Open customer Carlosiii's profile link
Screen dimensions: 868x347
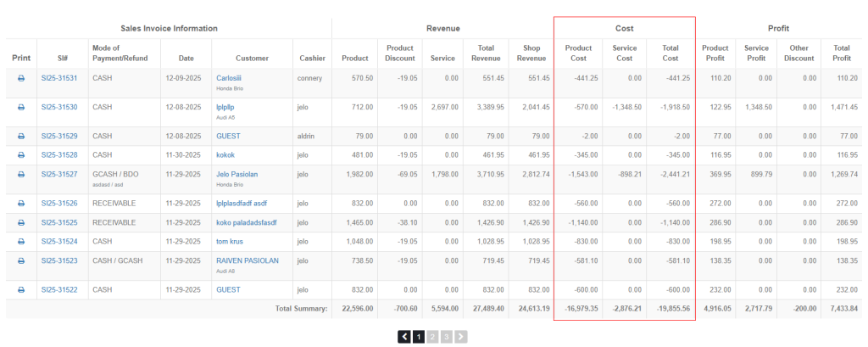(231, 78)
